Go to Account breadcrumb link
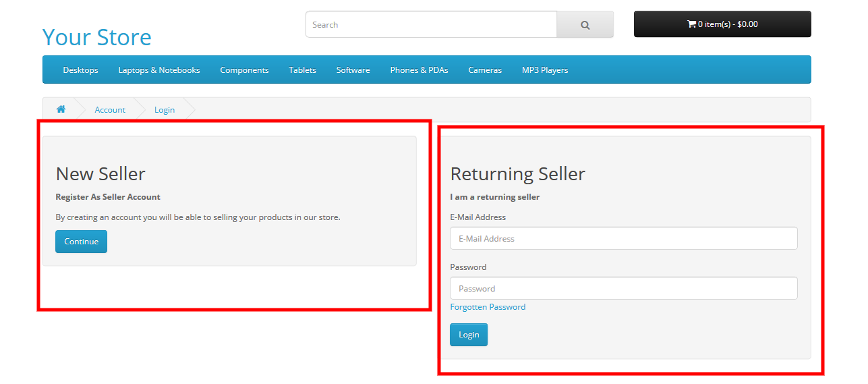 (110, 110)
